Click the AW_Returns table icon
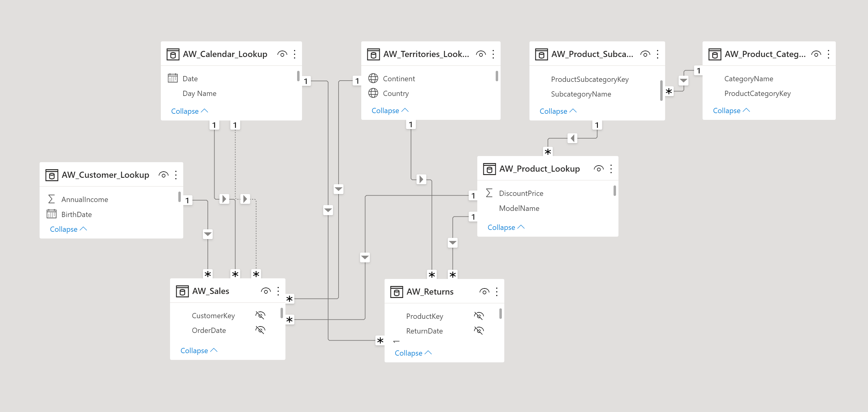Image resolution: width=868 pixels, height=412 pixels. click(396, 292)
